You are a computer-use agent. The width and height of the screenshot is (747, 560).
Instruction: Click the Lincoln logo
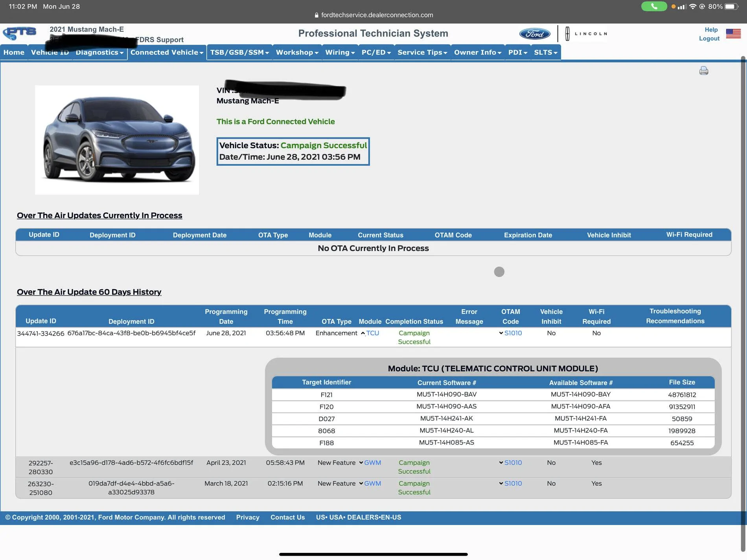586,34
